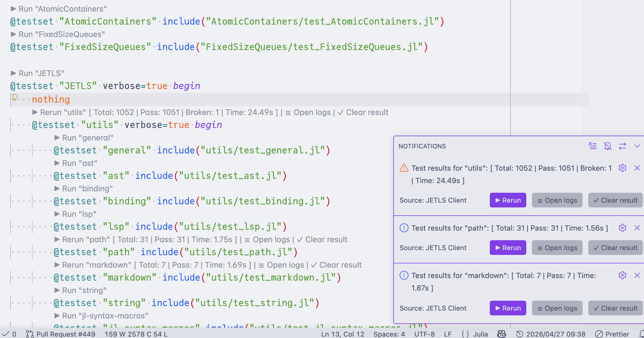This screenshot has width=644, height=338.
Task: Click the "AtomicContainers/test_AtomicContainers.jl" include path
Action: 323,21
